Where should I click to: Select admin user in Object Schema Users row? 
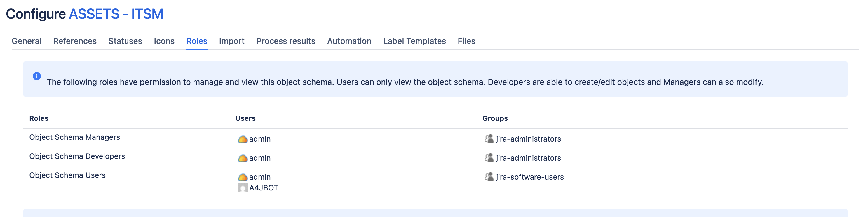pos(260,177)
